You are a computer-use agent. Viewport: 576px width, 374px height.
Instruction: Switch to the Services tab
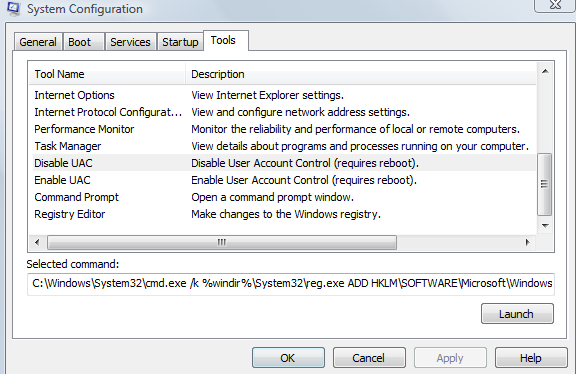click(x=130, y=42)
